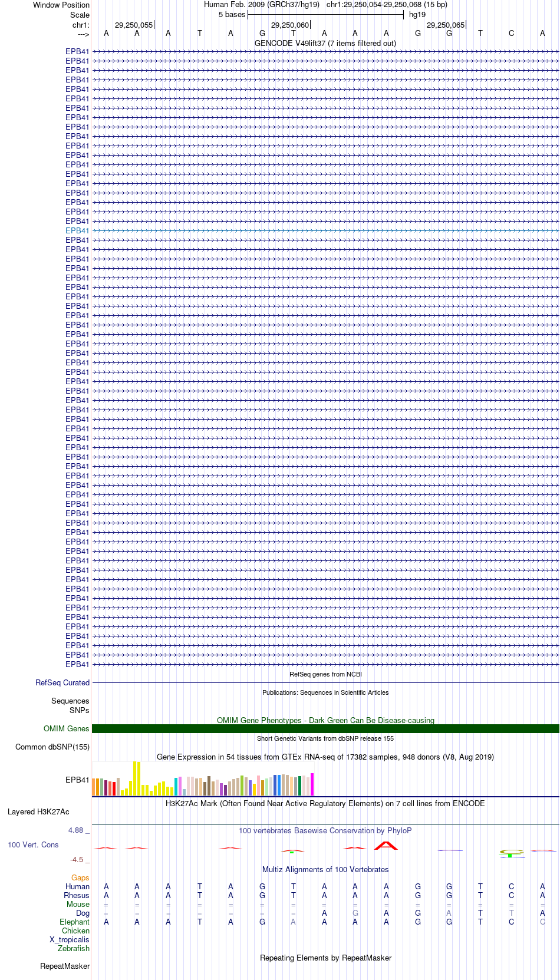Open the Common dbSNP(155) track label
This screenshot has height=980, width=560.
(52, 747)
